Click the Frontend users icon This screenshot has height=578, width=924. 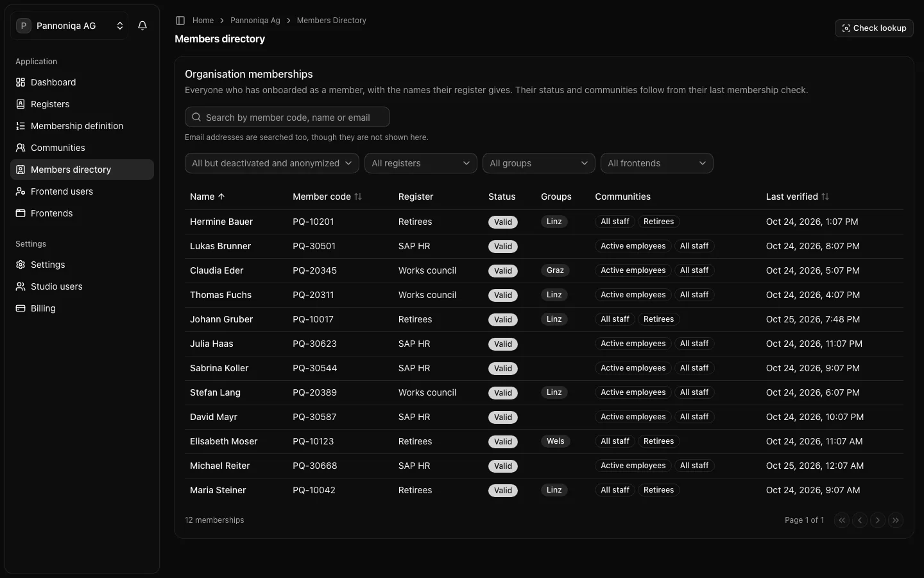[21, 191]
